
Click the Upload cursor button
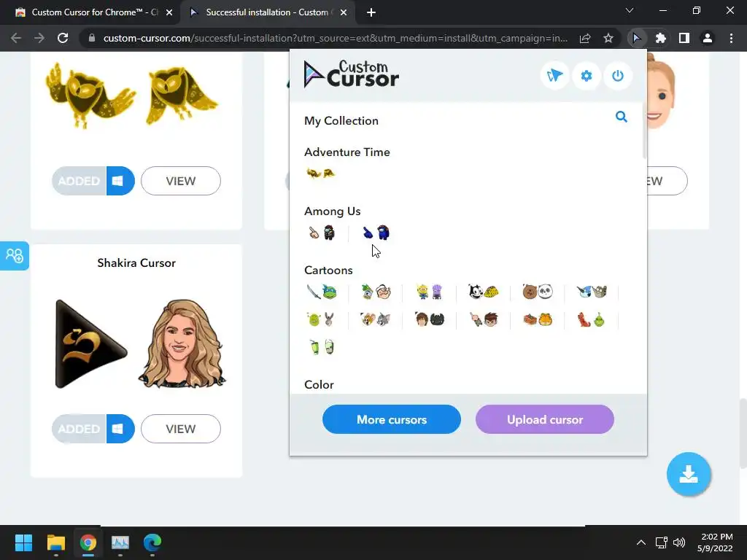(544, 419)
